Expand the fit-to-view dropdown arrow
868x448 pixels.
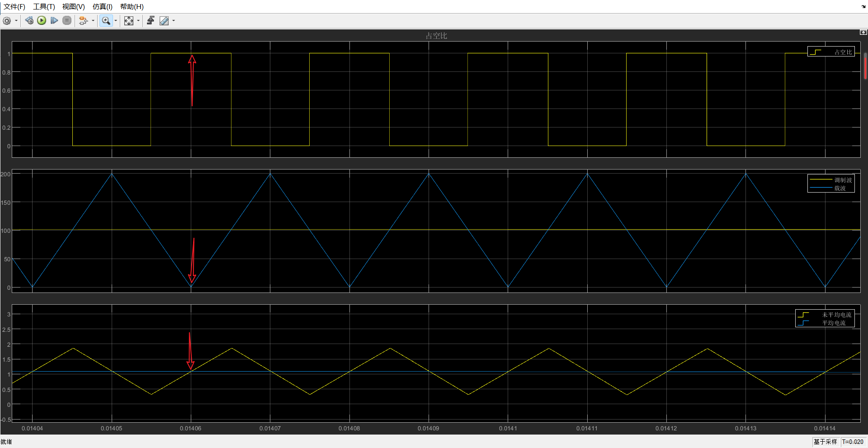click(x=138, y=20)
